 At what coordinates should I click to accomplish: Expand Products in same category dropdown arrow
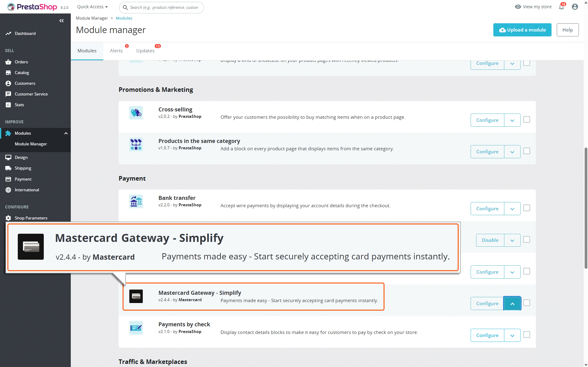coord(512,152)
